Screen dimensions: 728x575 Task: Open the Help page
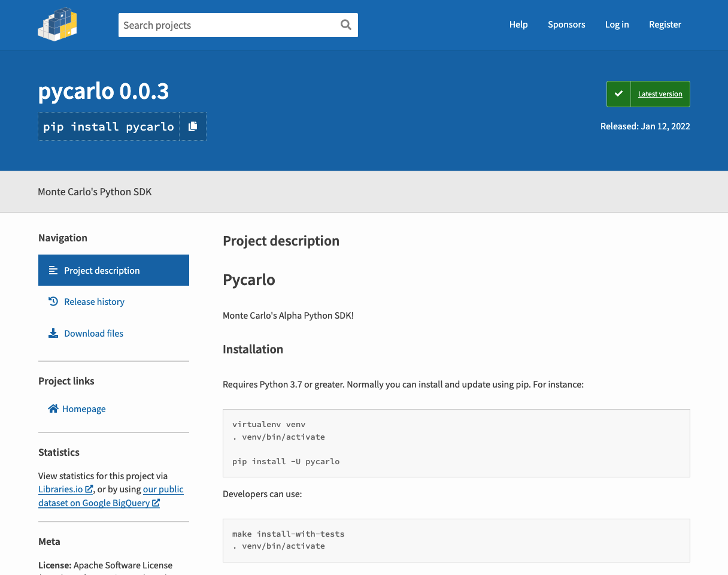518,25
